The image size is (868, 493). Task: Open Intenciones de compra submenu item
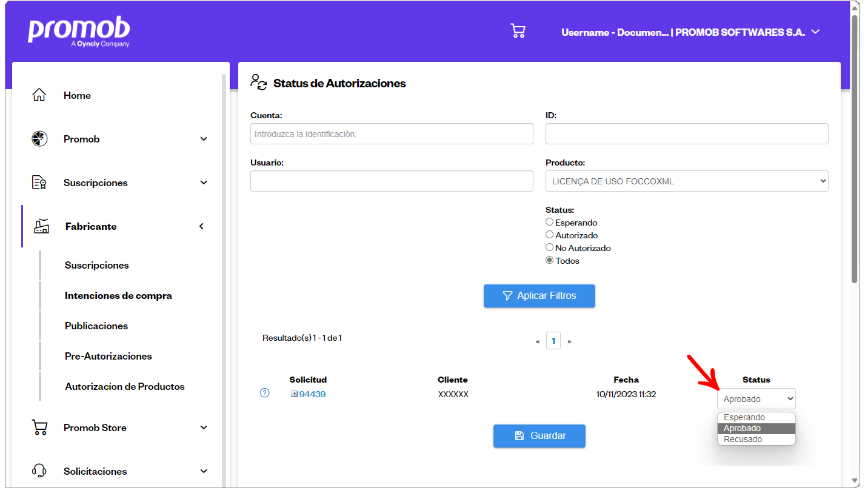pyautogui.click(x=119, y=295)
